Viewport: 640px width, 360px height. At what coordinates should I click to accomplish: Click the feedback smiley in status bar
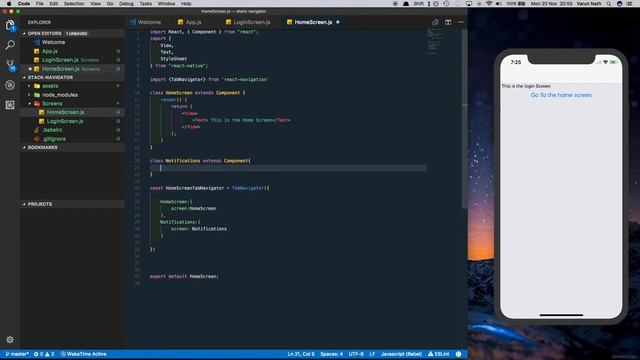coord(458,354)
